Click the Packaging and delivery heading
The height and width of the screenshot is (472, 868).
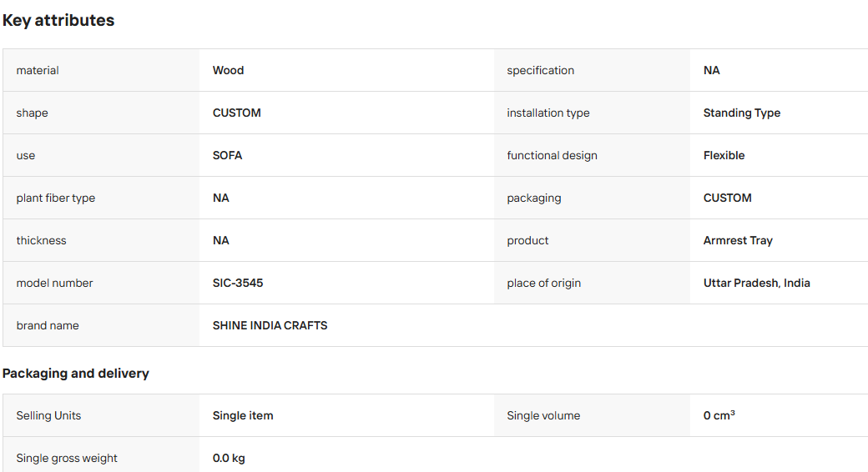pyautogui.click(x=76, y=374)
